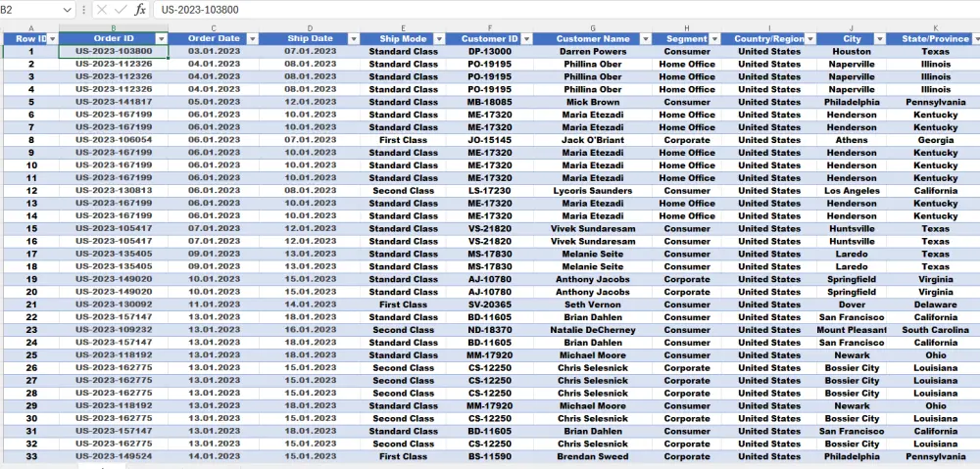
Task: Click customer name Seth Vernon
Action: (x=593, y=305)
